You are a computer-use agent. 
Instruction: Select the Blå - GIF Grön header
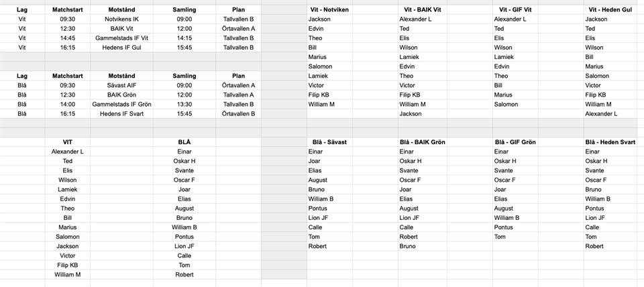[x=515, y=142]
